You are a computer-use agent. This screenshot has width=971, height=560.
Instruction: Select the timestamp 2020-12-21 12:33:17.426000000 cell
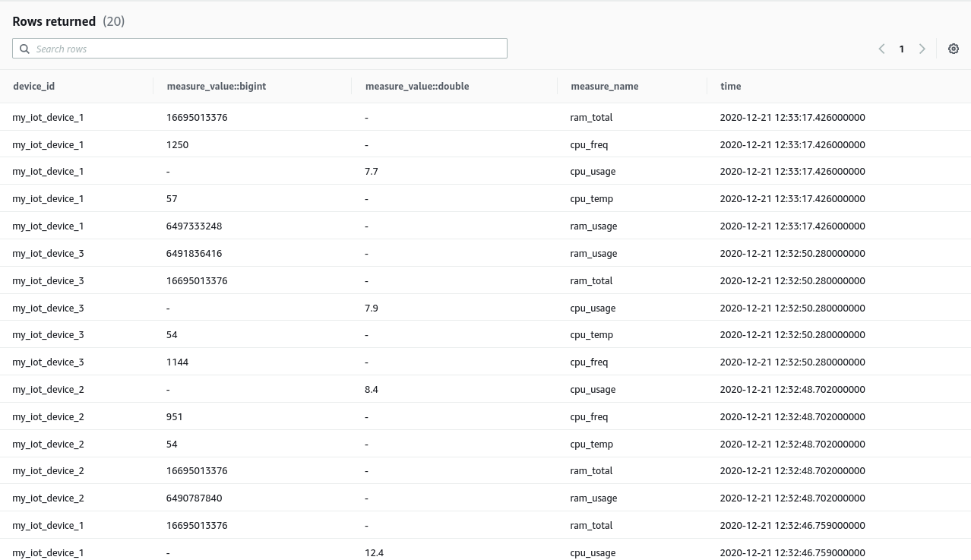pyautogui.click(x=792, y=117)
